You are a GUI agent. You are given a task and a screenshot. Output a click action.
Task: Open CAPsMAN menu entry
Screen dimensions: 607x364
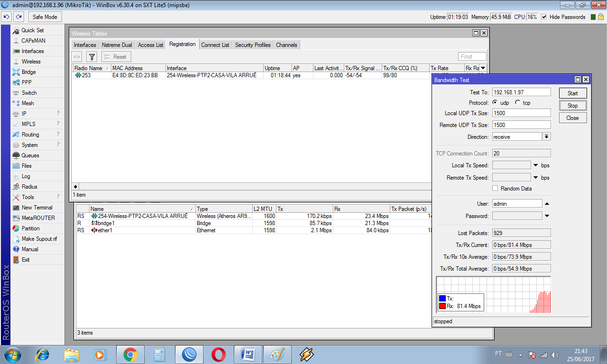(33, 41)
